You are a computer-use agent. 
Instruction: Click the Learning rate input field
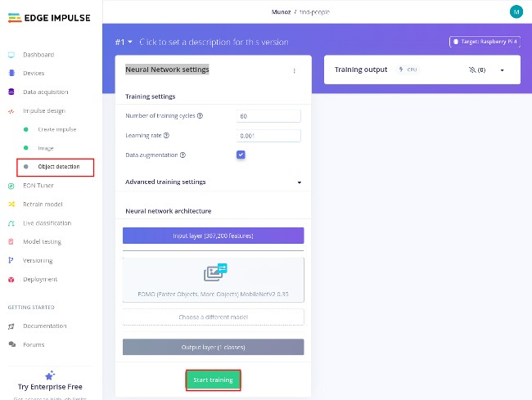point(268,136)
